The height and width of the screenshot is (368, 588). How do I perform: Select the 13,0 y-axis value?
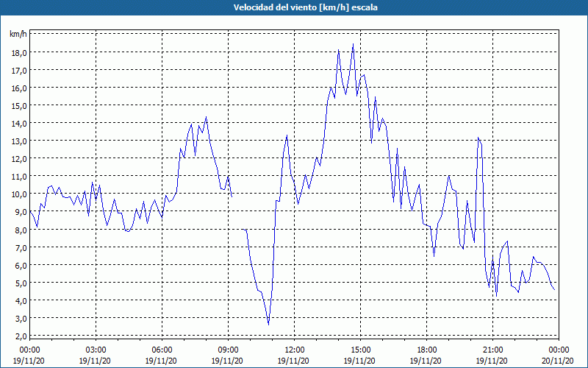(x=20, y=141)
